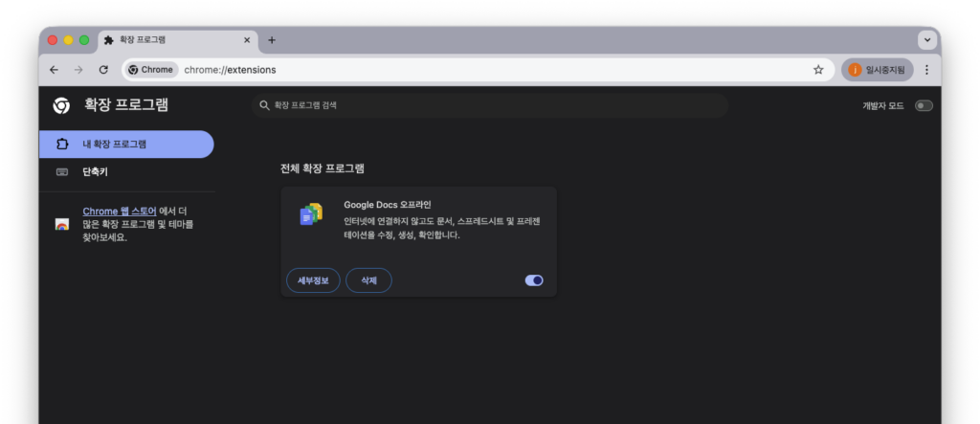Viewport: 980px width, 424px height.
Task: Reload the extensions page
Action: point(103,70)
